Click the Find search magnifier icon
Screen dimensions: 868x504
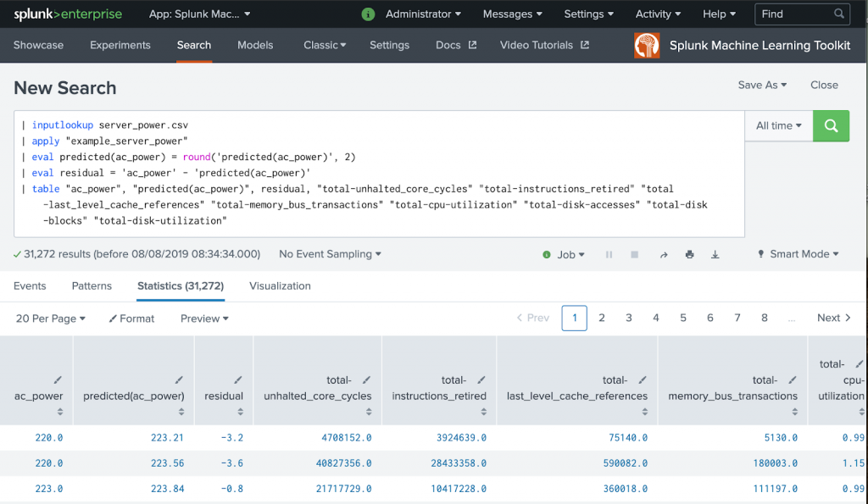tap(839, 14)
